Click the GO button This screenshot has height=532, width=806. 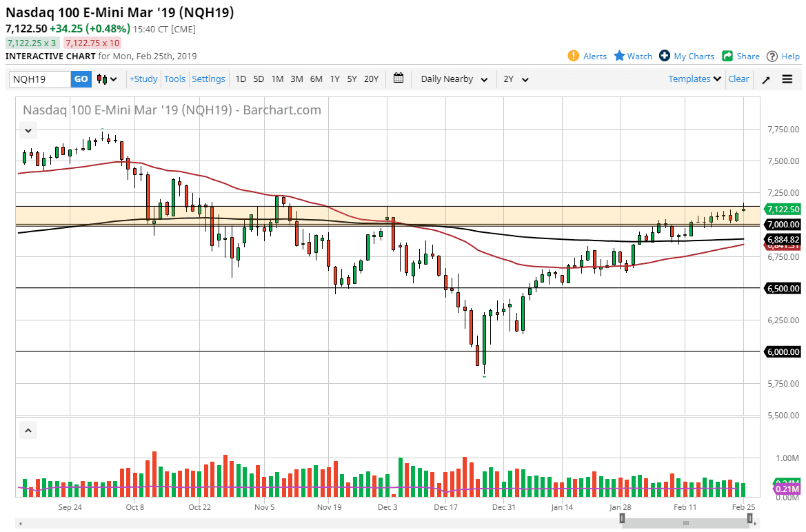[81, 79]
